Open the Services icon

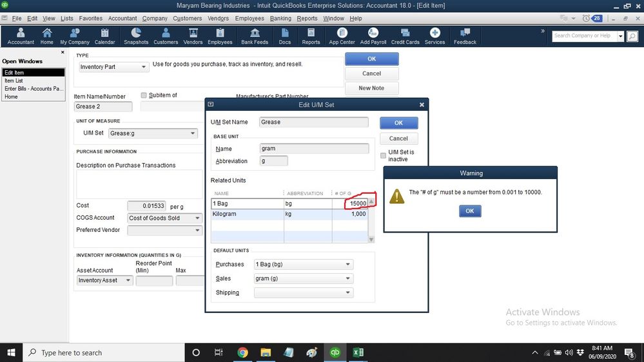coord(435,36)
